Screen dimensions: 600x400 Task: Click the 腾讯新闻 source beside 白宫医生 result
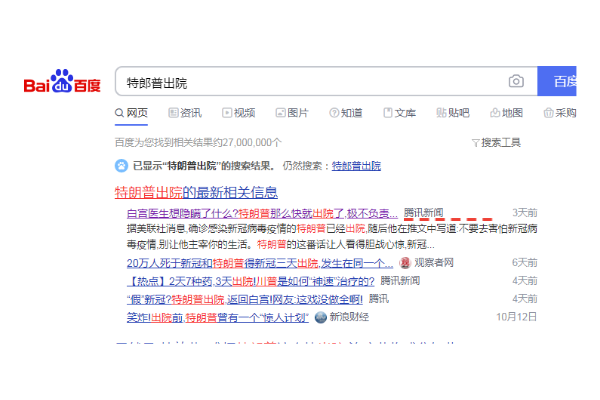pyautogui.click(x=424, y=212)
